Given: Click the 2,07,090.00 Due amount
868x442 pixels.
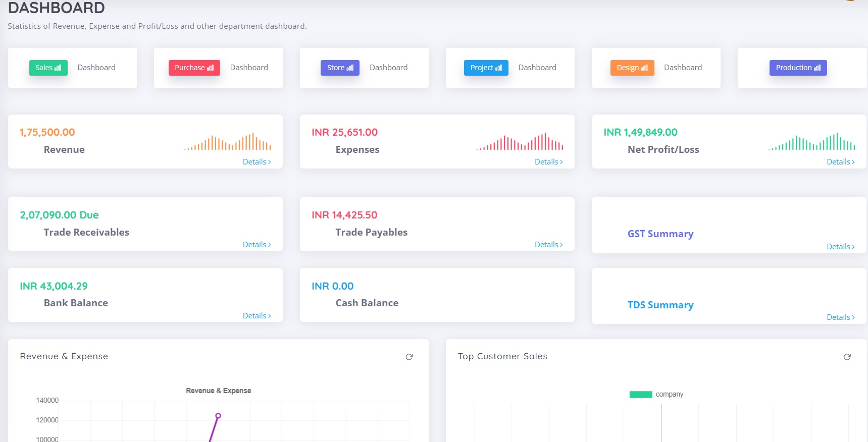Looking at the screenshot, I should coord(59,215).
